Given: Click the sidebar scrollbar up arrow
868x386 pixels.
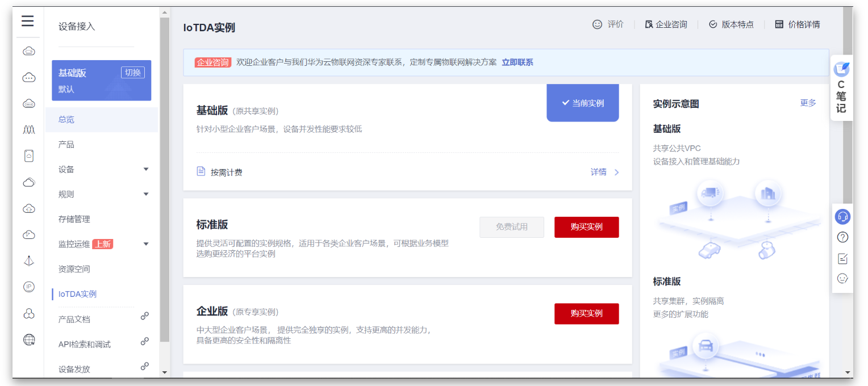Looking at the screenshot, I should 165,12.
